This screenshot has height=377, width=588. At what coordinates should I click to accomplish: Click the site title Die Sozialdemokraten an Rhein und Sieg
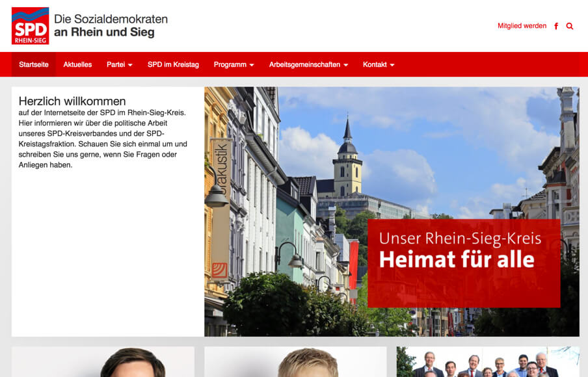111,25
